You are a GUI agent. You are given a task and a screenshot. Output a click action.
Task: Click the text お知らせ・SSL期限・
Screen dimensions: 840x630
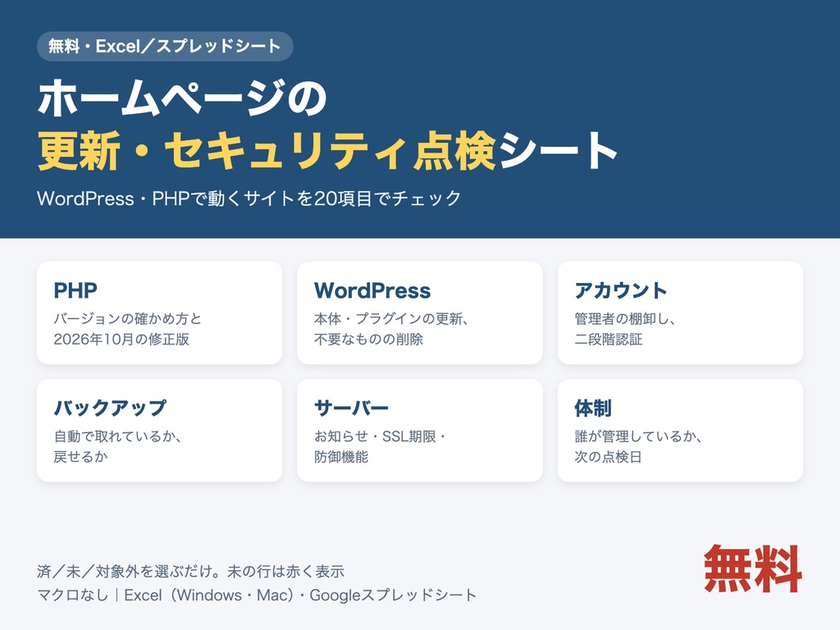click(x=381, y=436)
